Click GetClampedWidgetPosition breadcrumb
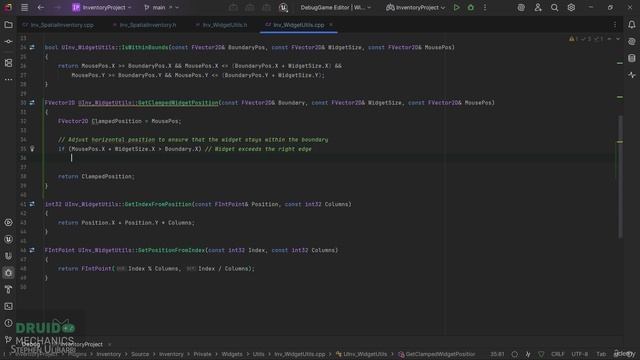Screen dimensions: 640x360 [x=437, y=354]
